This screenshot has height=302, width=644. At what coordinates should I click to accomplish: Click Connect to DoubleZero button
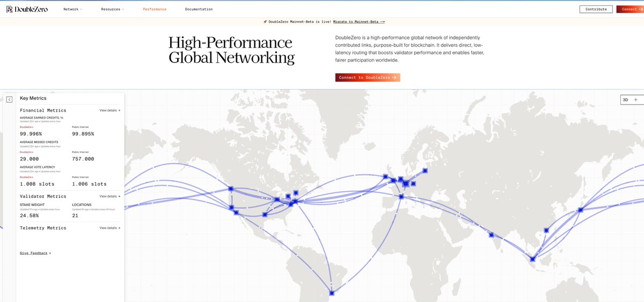[x=368, y=77]
